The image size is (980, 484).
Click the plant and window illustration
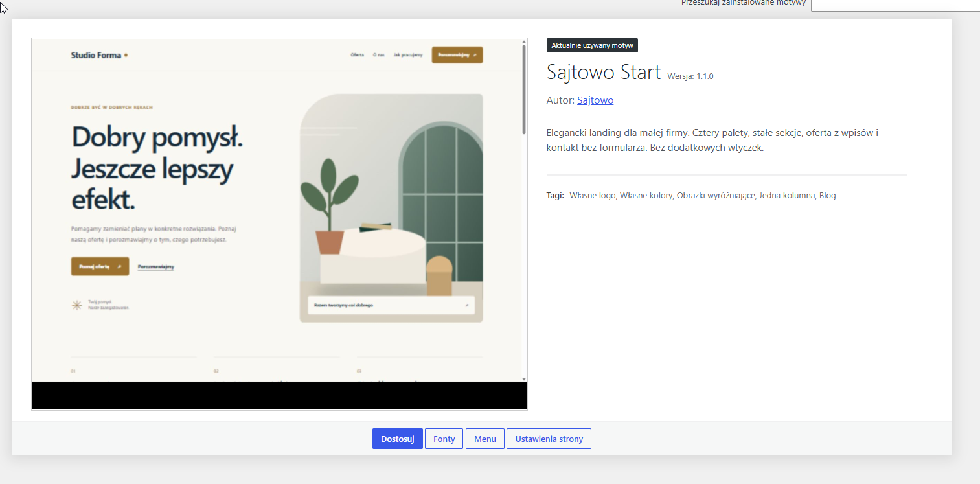pyautogui.click(x=391, y=208)
